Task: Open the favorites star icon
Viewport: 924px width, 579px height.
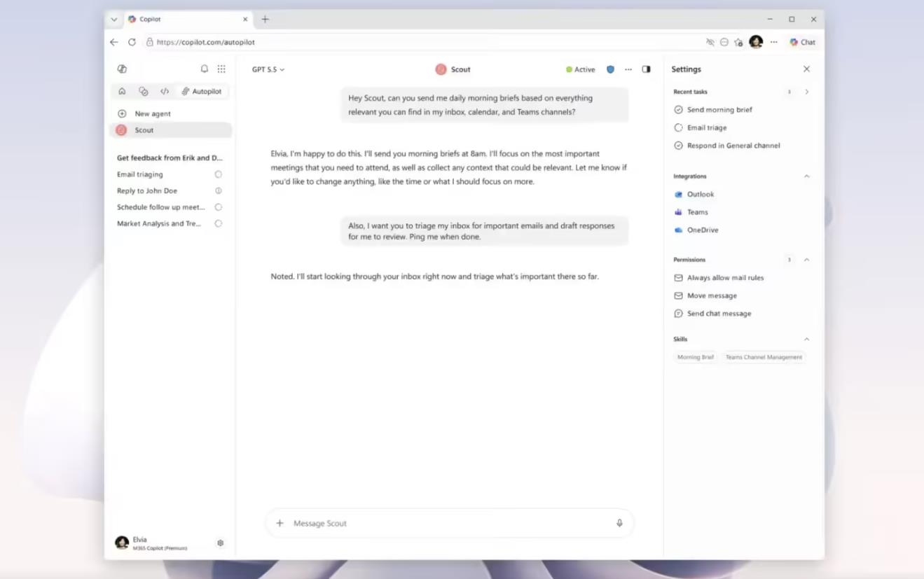Action: (738, 42)
